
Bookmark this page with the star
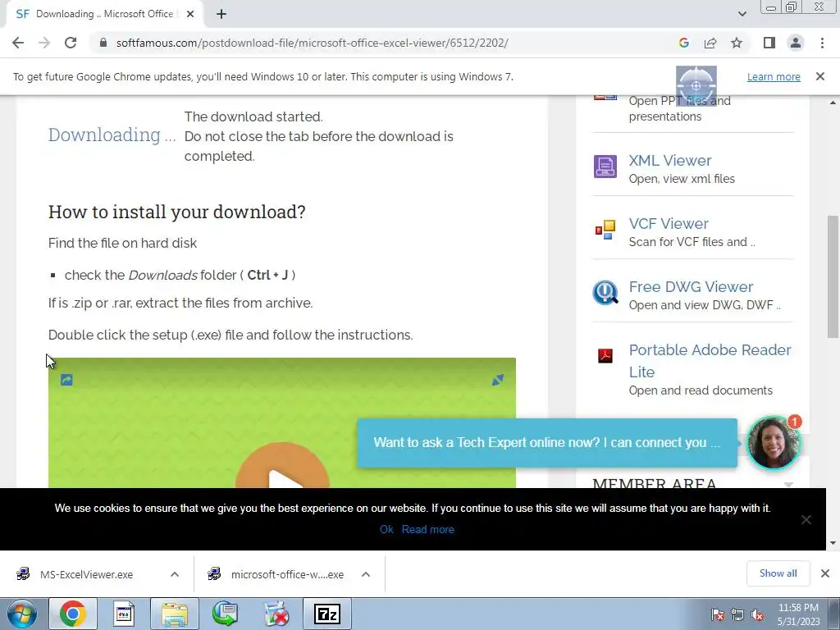[737, 43]
